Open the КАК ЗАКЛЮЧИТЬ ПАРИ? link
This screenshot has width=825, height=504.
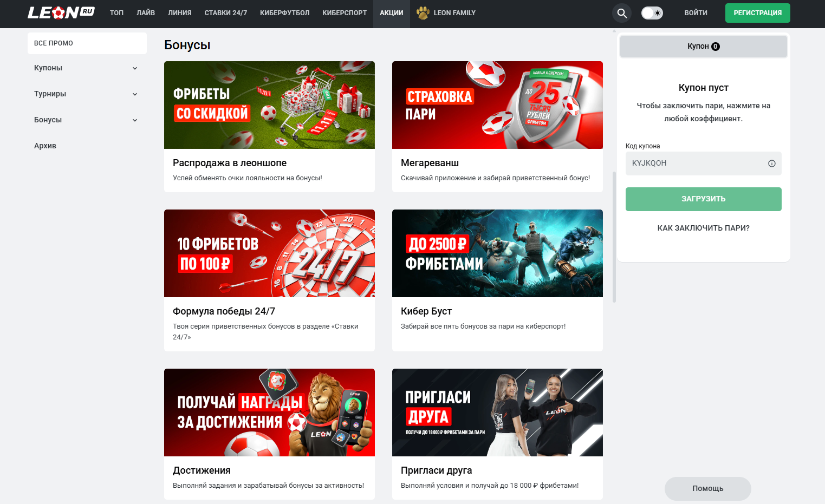703,228
